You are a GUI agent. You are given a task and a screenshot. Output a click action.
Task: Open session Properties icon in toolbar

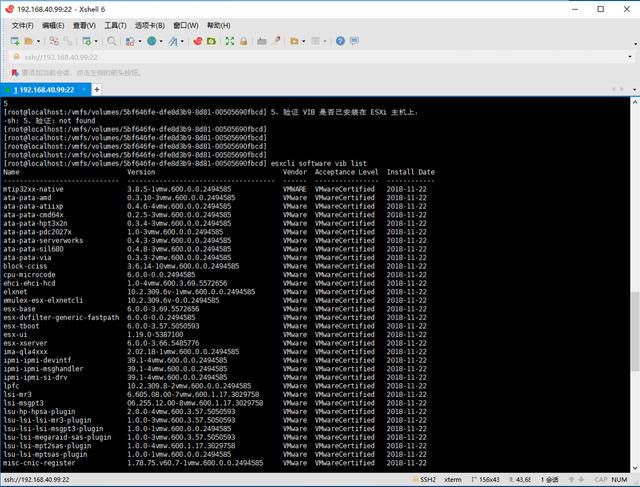pos(87,41)
